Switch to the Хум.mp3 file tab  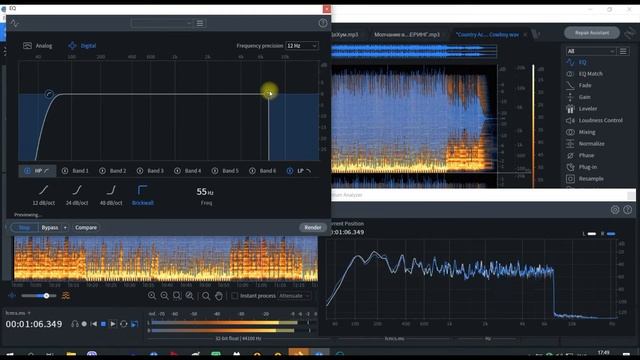[x=345, y=35]
